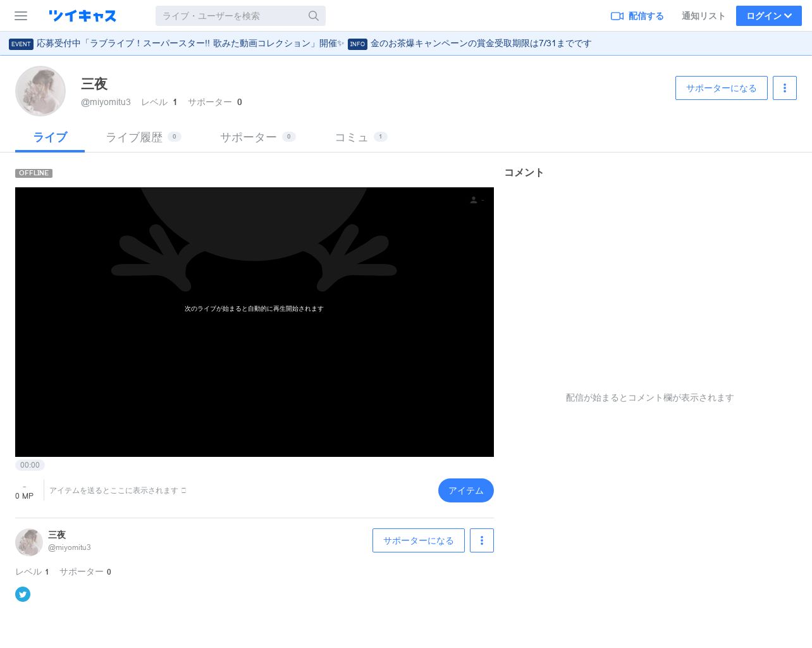Click the camera icon beside 配信する
Screen dimensions: 812x648
[617, 16]
